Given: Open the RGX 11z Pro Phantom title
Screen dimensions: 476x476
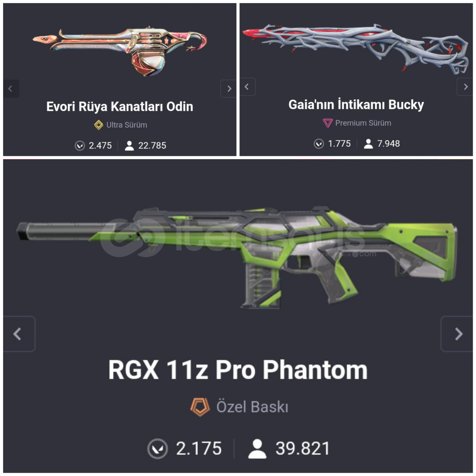Looking at the screenshot, I should pyautogui.click(x=238, y=370).
